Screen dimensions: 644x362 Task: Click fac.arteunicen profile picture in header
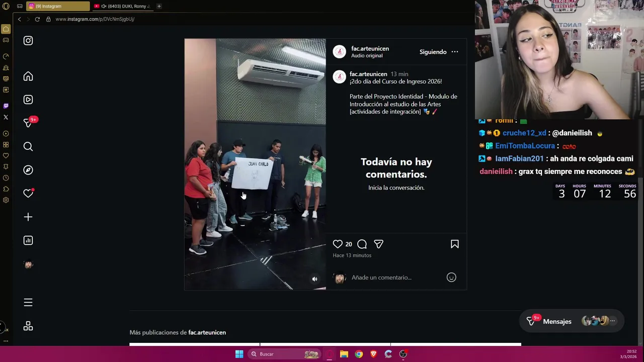pyautogui.click(x=340, y=52)
